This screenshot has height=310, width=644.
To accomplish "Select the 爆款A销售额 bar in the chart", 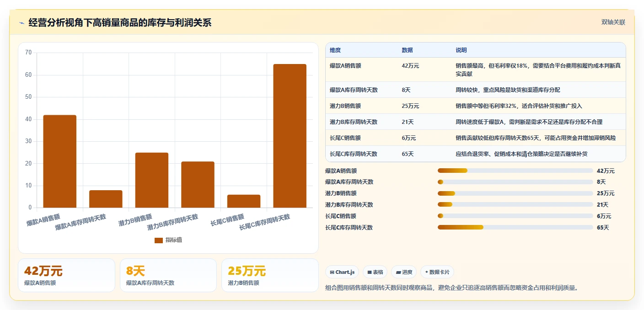I will pyautogui.click(x=60, y=161).
